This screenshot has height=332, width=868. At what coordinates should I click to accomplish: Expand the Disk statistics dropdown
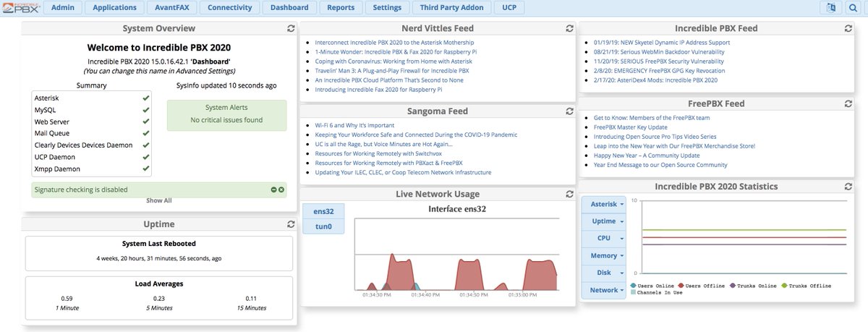(604, 273)
